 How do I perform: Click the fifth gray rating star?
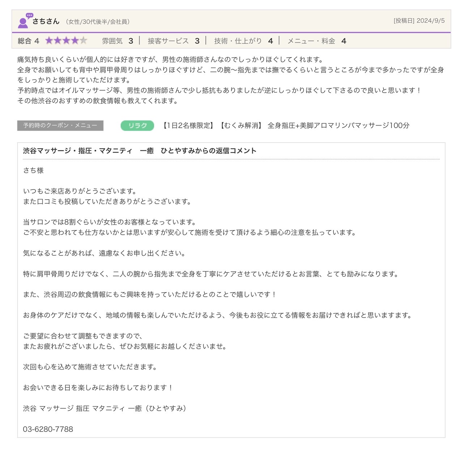pos(84,41)
